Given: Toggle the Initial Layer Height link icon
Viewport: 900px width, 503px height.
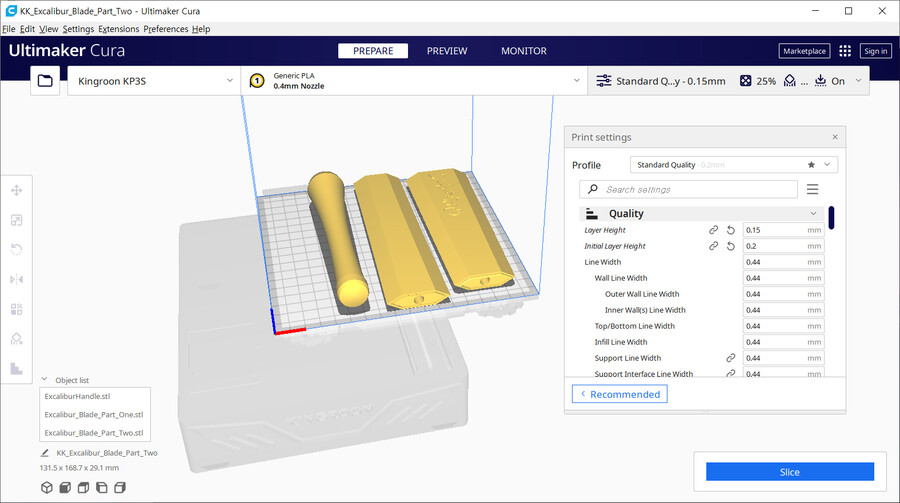Looking at the screenshot, I should tap(713, 246).
